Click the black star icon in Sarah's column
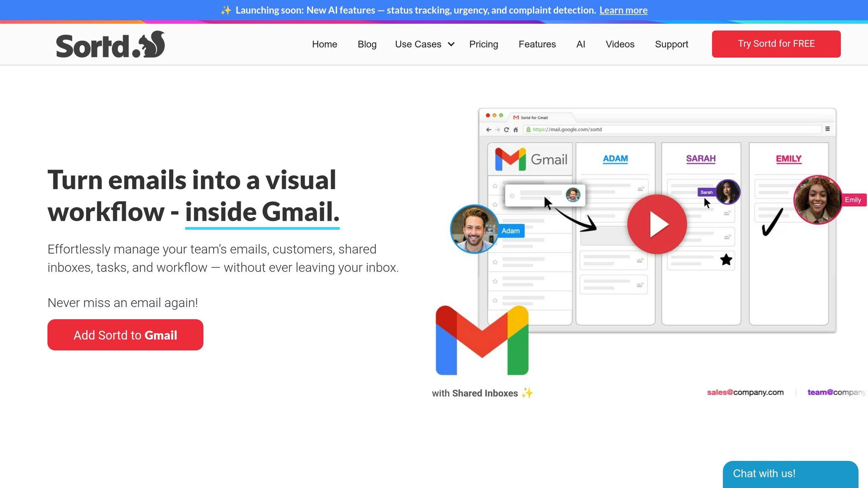 [726, 260]
